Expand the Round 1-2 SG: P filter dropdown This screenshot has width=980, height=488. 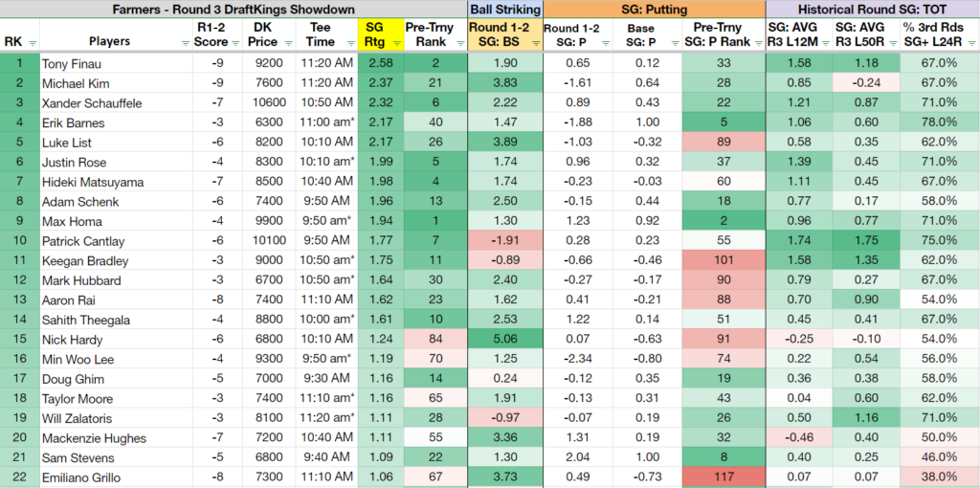point(606,43)
